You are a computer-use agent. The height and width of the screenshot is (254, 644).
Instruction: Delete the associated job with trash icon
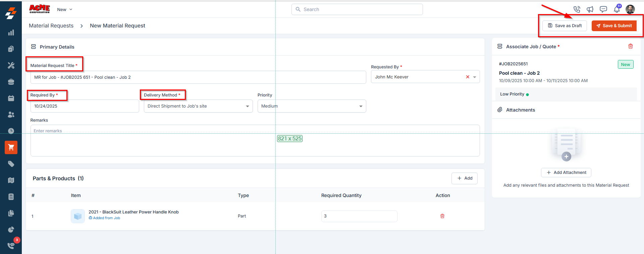point(631,46)
